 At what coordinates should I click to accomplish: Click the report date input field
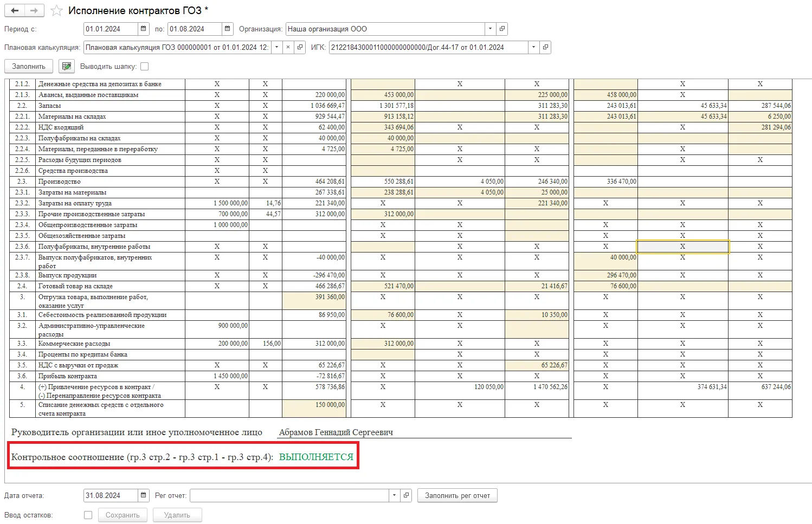click(111, 496)
